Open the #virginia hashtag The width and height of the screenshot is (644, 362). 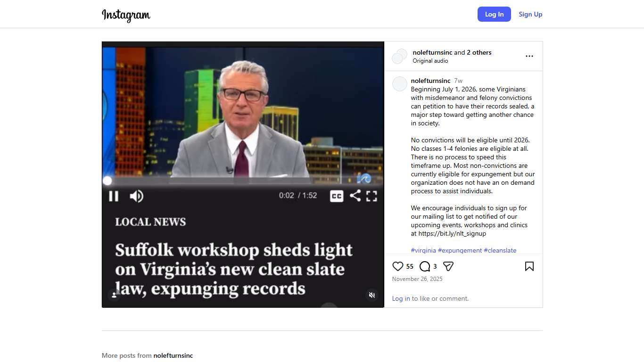click(x=423, y=250)
